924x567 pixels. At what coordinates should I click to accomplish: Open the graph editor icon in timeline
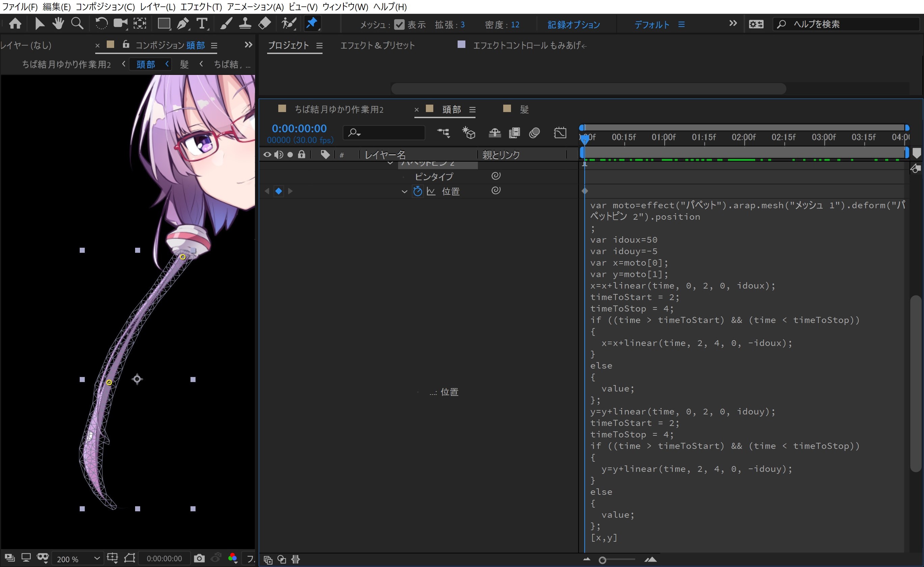tap(560, 133)
